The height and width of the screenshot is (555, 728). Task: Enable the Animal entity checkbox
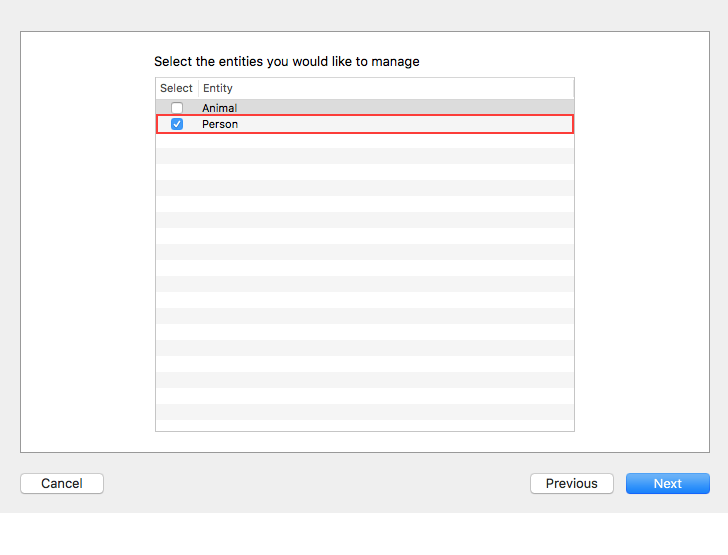177,108
